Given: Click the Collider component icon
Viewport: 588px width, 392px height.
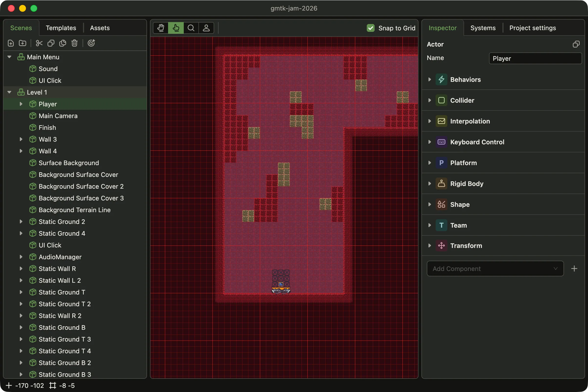Looking at the screenshot, I should click(x=441, y=100).
